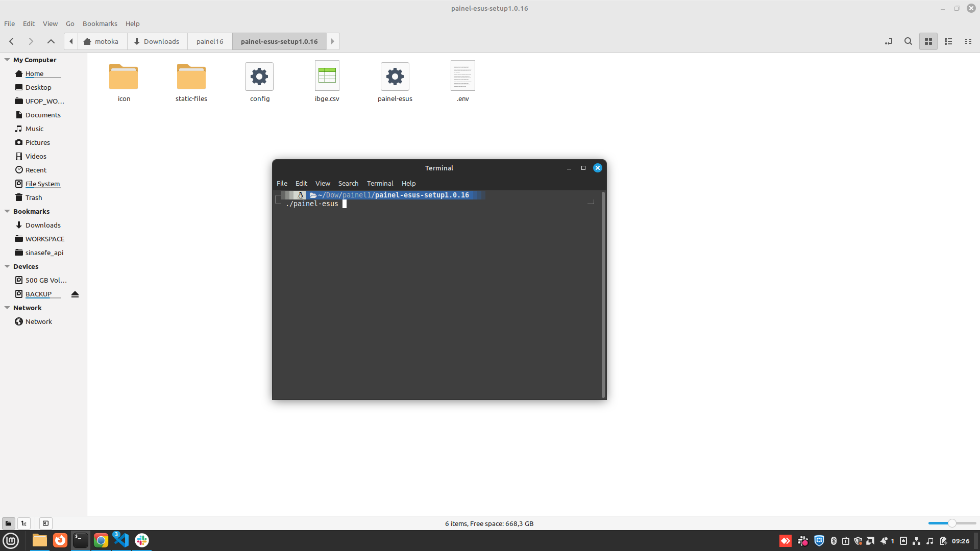Click the Terminal app in the taskbar
Image resolution: width=980 pixels, height=551 pixels.
coord(80,540)
